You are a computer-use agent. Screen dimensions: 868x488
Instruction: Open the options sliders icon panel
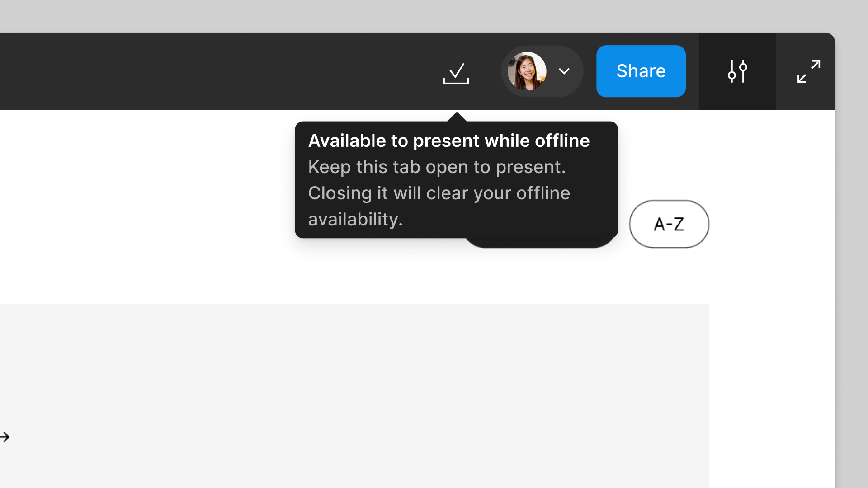737,71
